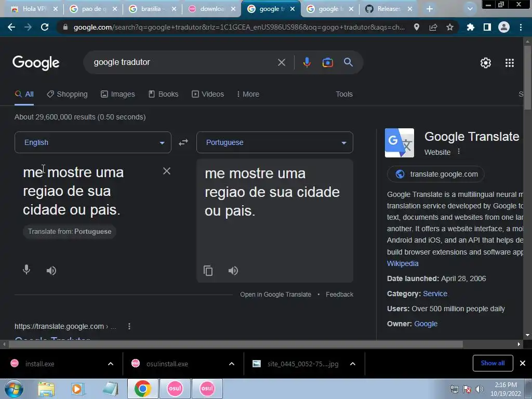Click the address bar URL
The image size is (532, 399).
point(239,27)
